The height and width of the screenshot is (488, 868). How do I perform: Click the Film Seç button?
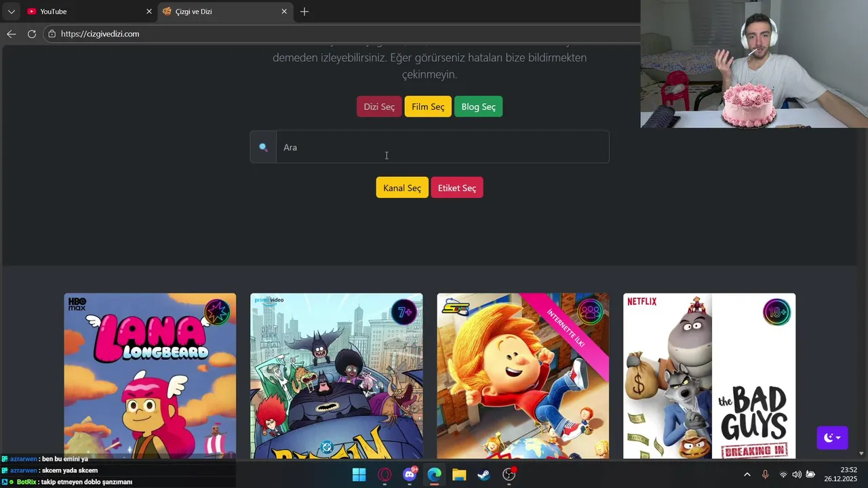[x=428, y=106]
